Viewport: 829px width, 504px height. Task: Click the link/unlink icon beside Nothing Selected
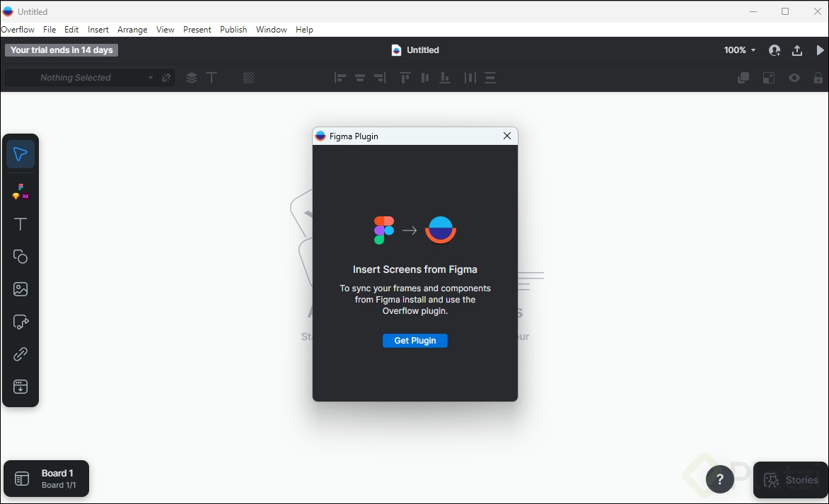(x=166, y=78)
